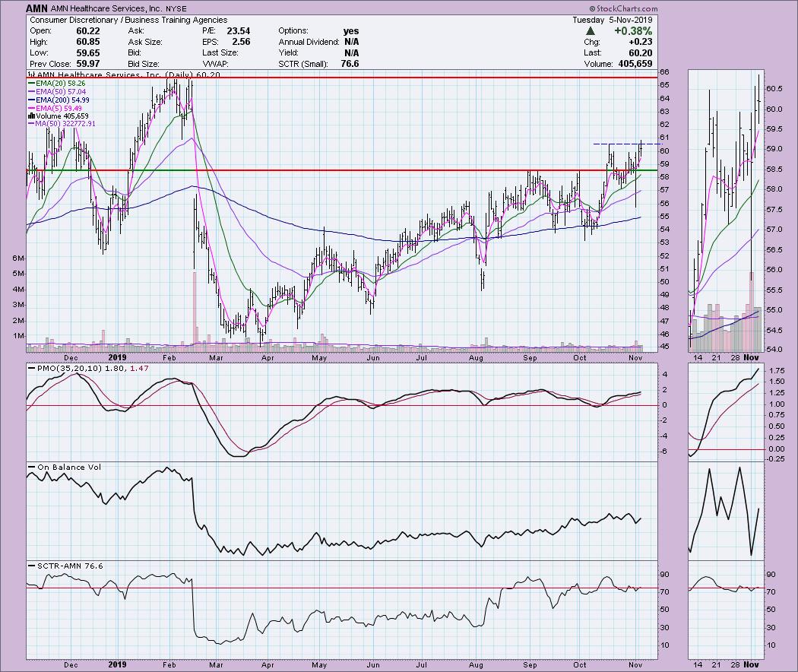
Task: Click the Annual Dividend label
Action: (x=309, y=42)
